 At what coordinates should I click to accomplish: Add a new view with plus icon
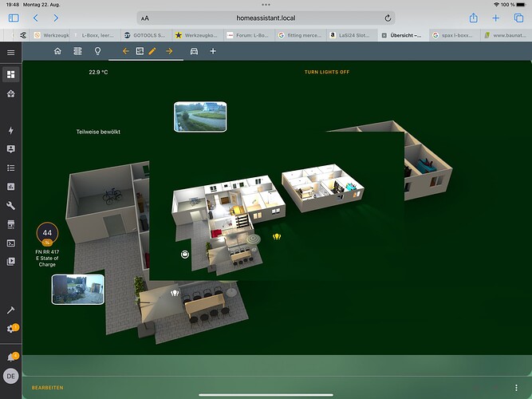[x=213, y=51]
